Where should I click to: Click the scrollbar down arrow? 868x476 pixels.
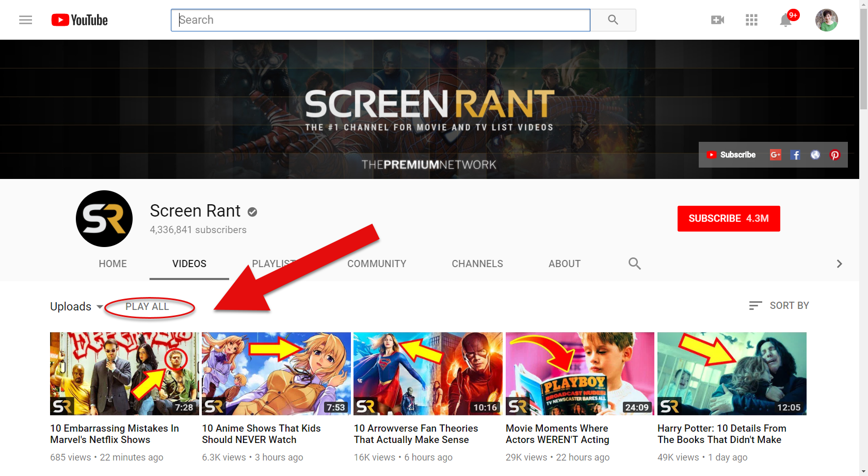coord(863,471)
